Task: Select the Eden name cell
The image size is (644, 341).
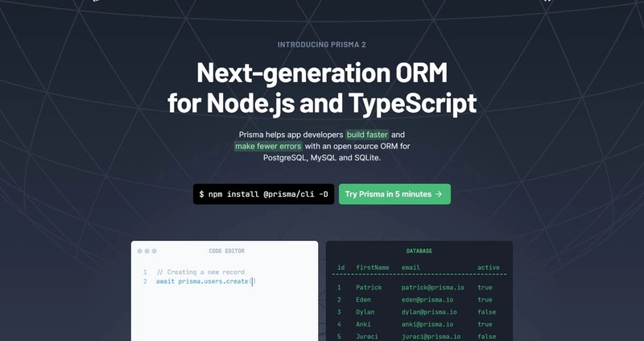Action: (x=364, y=300)
